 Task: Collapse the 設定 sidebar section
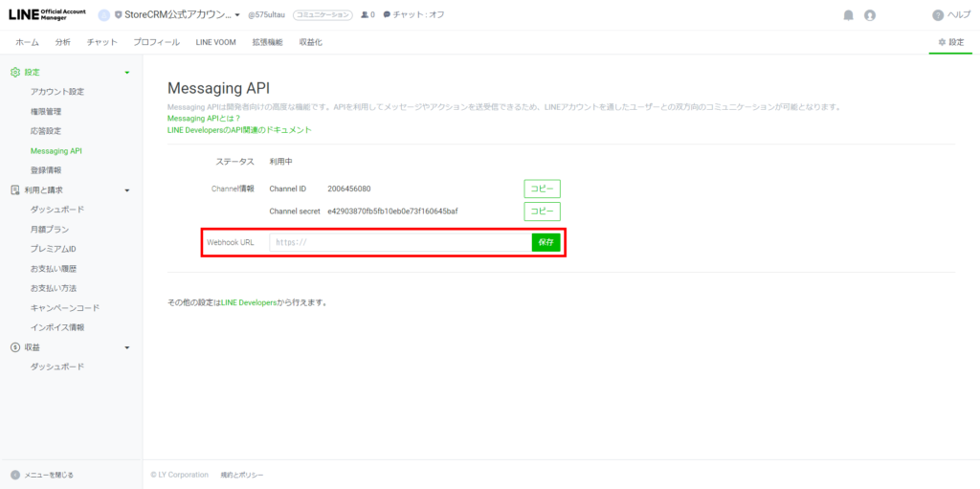pos(127,73)
